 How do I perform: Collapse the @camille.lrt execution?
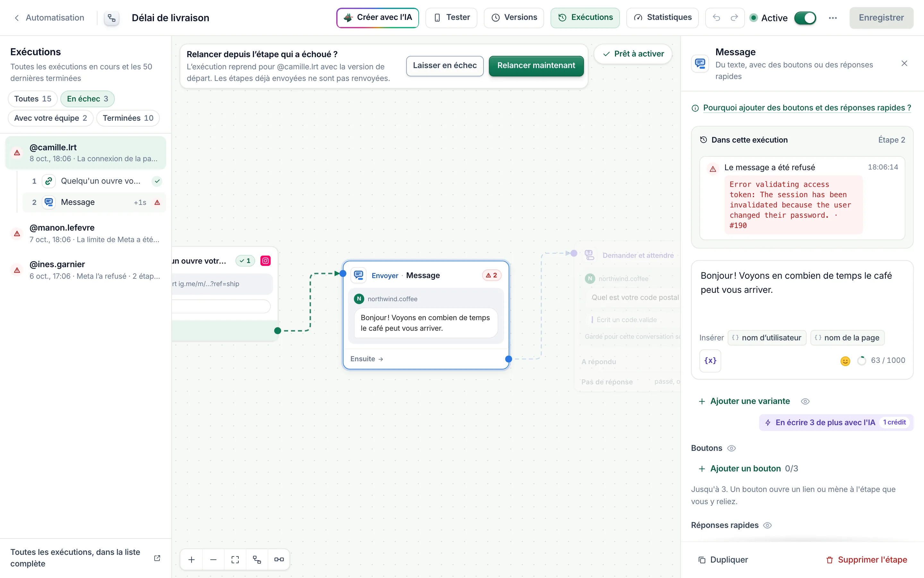(x=86, y=153)
